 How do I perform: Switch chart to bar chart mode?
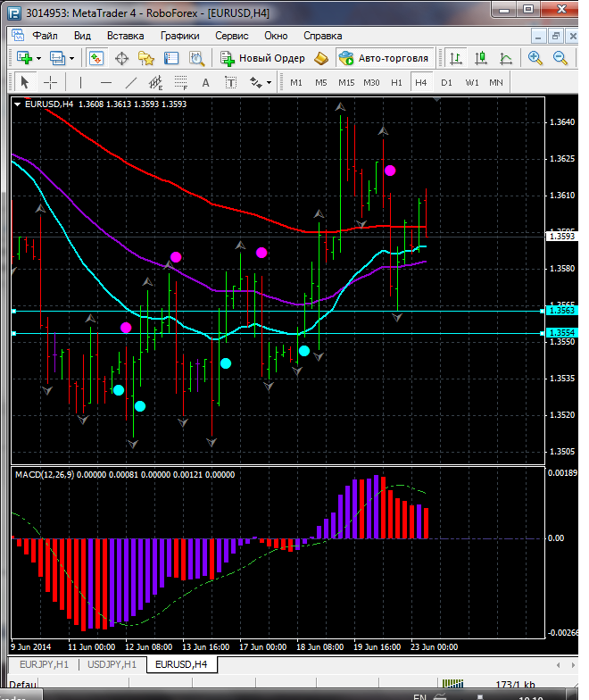(x=456, y=58)
